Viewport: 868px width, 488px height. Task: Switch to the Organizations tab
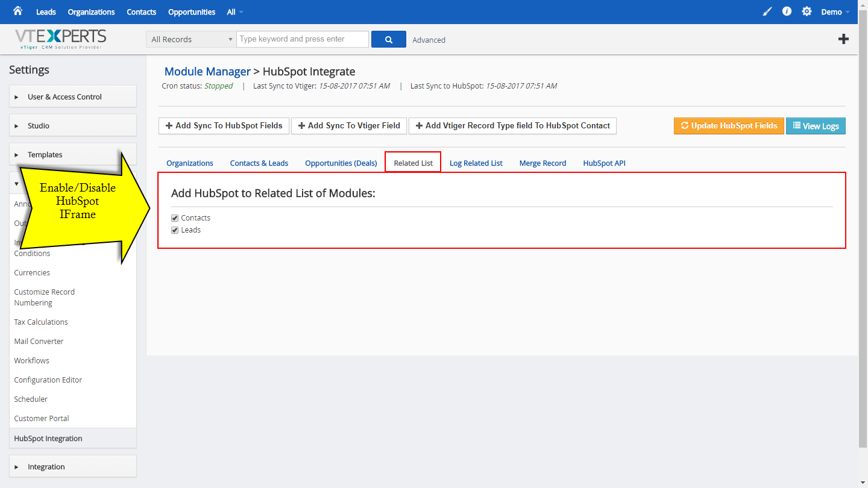[x=190, y=163]
